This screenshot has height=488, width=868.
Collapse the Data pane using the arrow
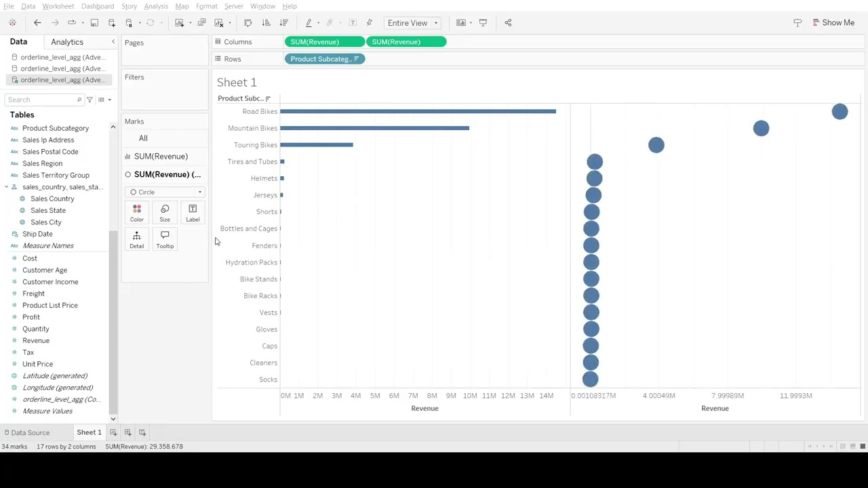(x=113, y=42)
